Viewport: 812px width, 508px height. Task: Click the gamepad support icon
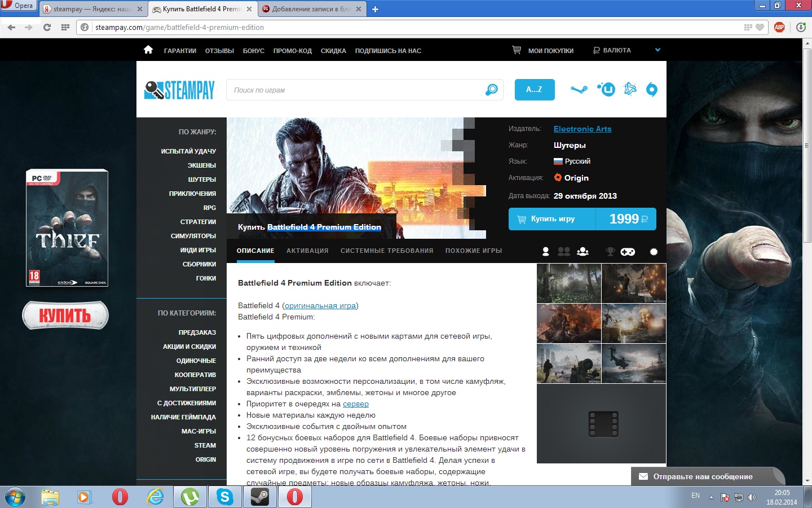coord(628,252)
